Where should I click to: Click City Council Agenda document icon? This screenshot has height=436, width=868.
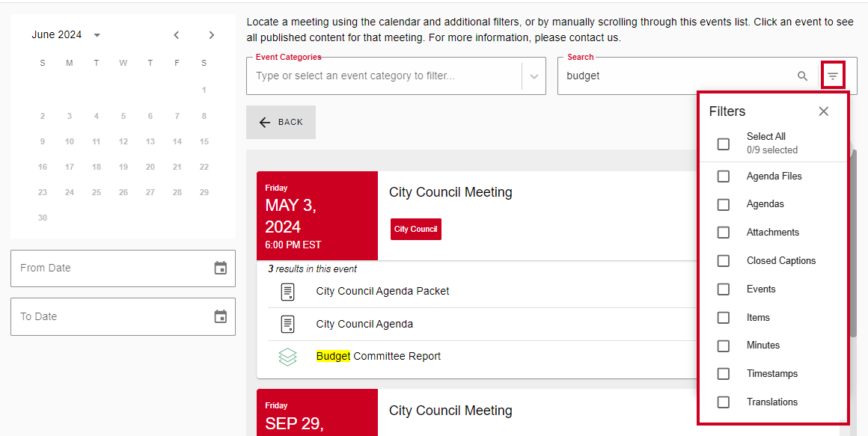pos(288,325)
